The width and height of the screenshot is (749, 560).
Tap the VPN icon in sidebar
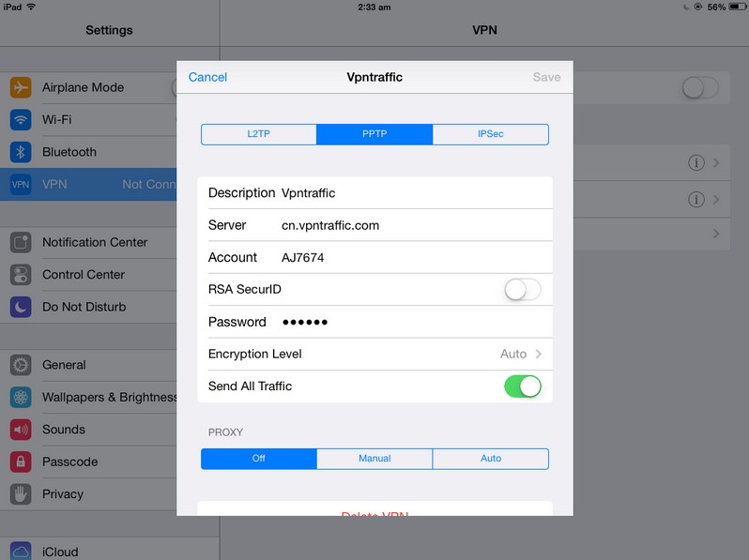point(21,184)
